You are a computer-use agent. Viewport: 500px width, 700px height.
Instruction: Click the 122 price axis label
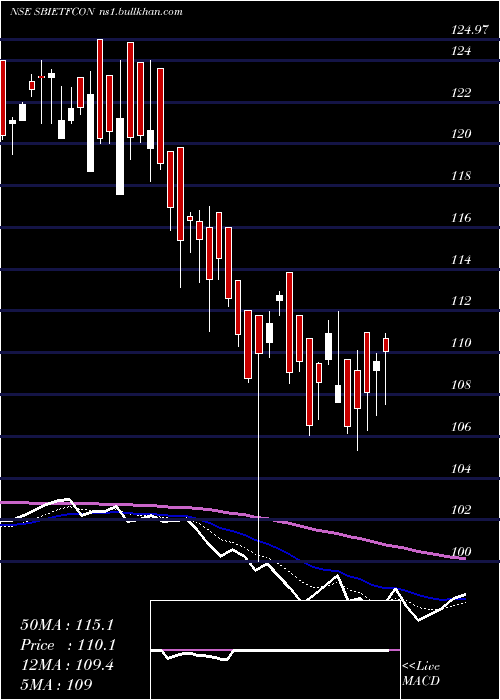coord(461,93)
